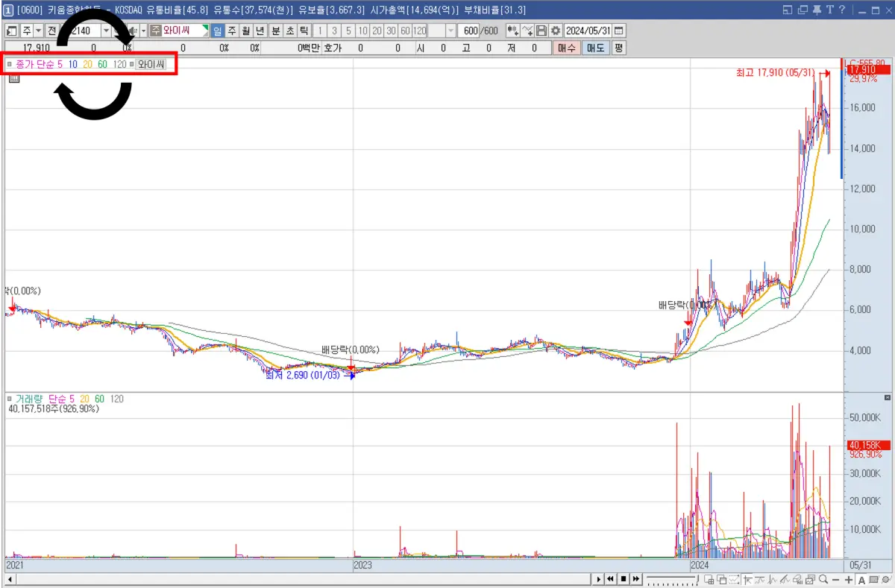Viewport: 895px width, 588px height.
Task: Click the pin window icon in title bar
Action: [x=817, y=10]
